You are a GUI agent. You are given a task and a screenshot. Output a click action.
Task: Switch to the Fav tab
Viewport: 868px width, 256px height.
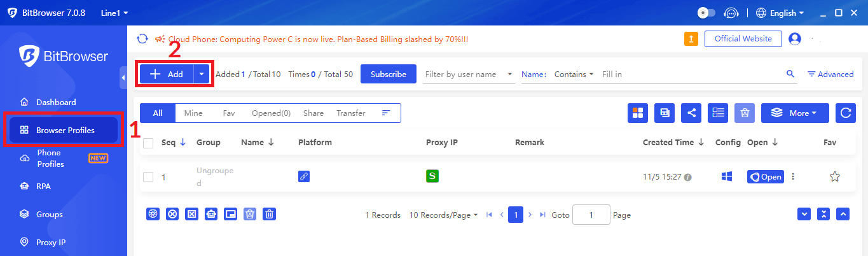(x=229, y=113)
